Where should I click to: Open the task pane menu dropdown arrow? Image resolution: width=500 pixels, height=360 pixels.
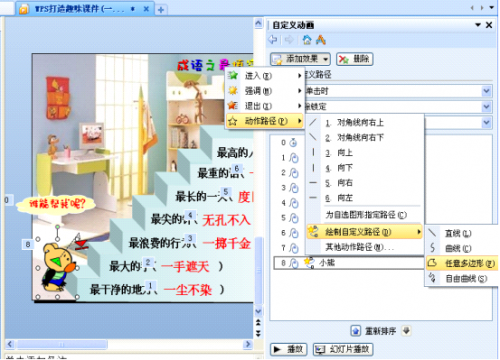pos(478,25)
